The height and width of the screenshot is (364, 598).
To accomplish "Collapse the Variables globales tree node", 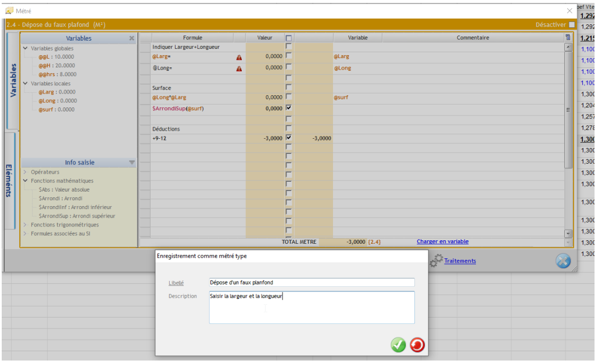I will tap(25, 48).
